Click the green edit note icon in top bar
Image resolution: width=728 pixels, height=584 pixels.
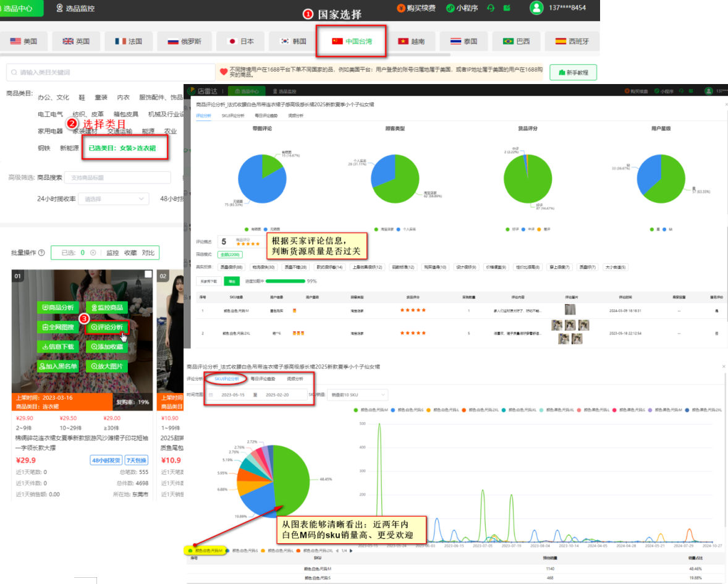[x=507, y=8]
